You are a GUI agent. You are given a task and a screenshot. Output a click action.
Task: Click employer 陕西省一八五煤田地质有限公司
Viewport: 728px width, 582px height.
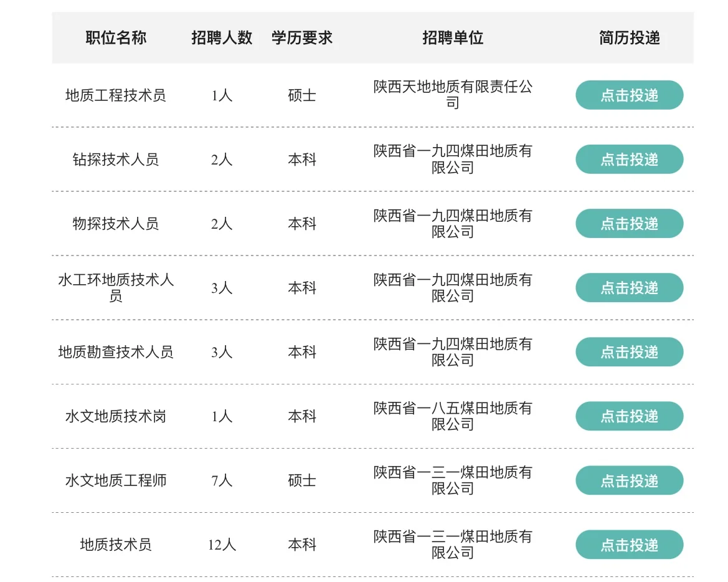coord(453,416)
